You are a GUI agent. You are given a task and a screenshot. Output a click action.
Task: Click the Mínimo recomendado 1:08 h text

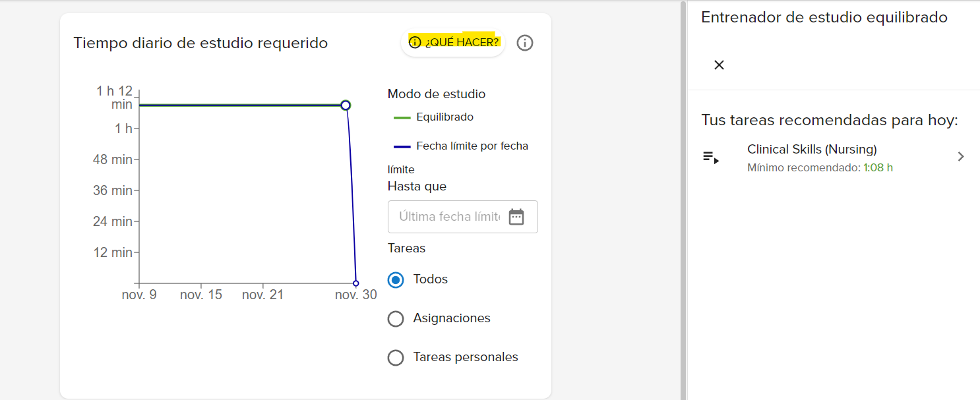[820, 168]
